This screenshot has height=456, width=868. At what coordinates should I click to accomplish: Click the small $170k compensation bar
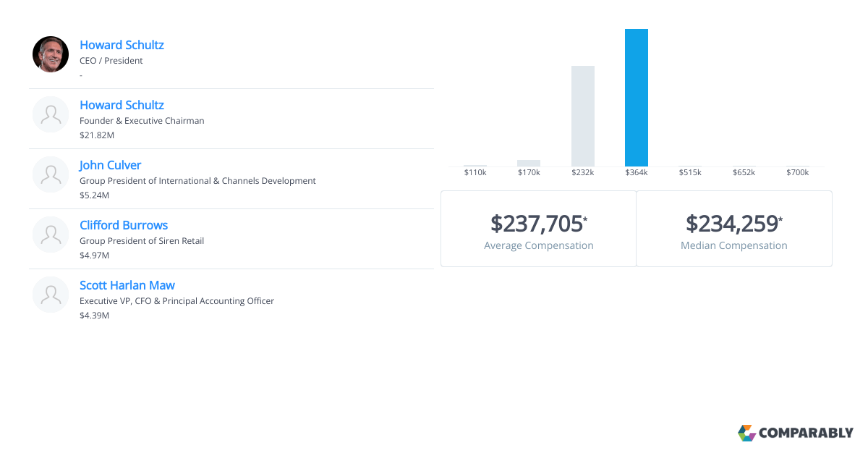tap(529, 162)
